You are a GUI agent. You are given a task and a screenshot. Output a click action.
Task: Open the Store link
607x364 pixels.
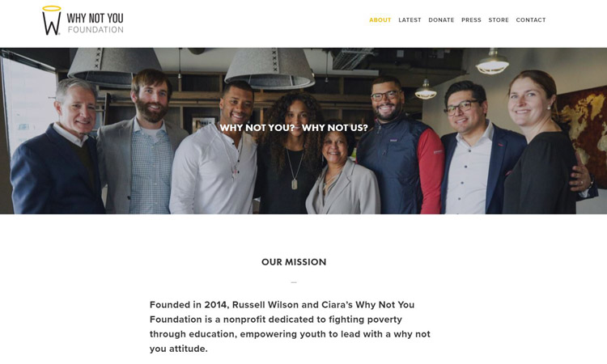pyautogui.click(x=499, y=19)
